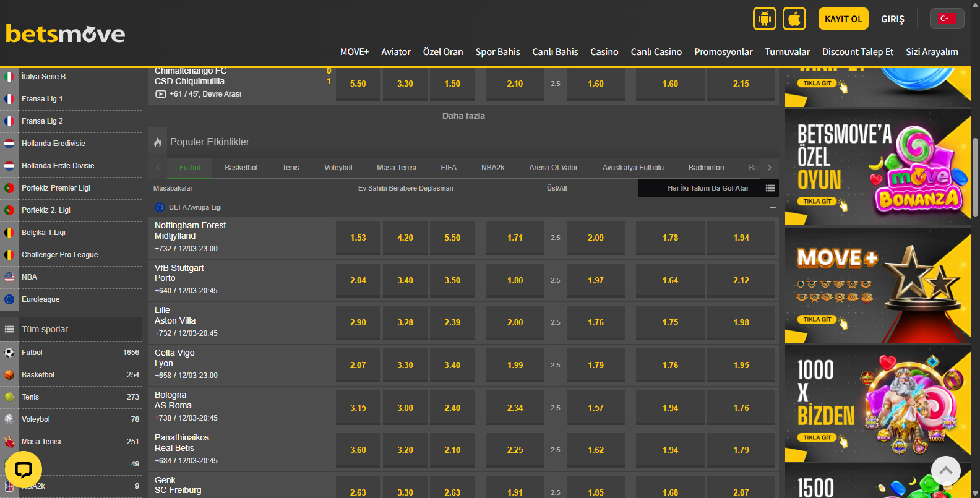Open the Nottingham Forest Midtjylland match
Screen dimensions: 980x498
coord(190,231)
